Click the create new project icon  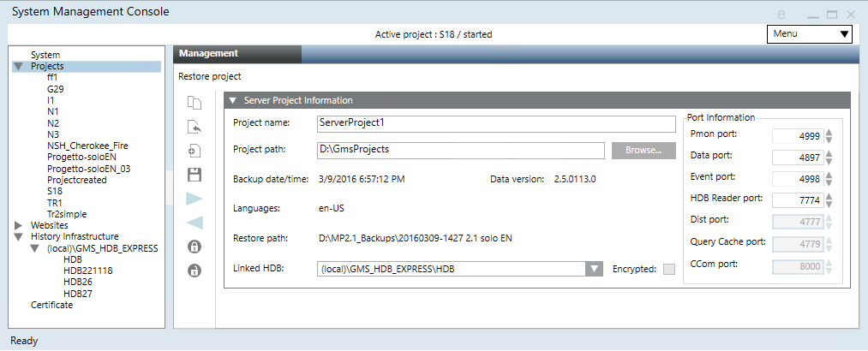click(x=195, y=152)
